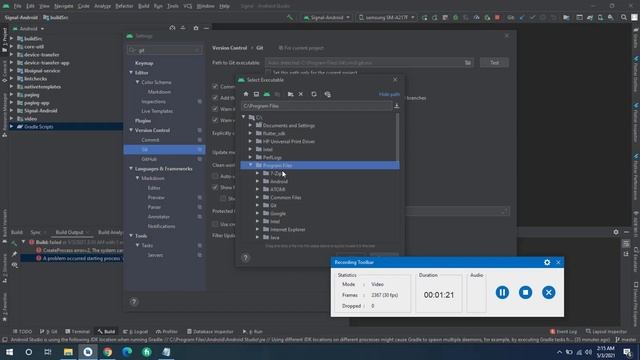
Task: Click the Settings search field
Action: tap(164, 50)
